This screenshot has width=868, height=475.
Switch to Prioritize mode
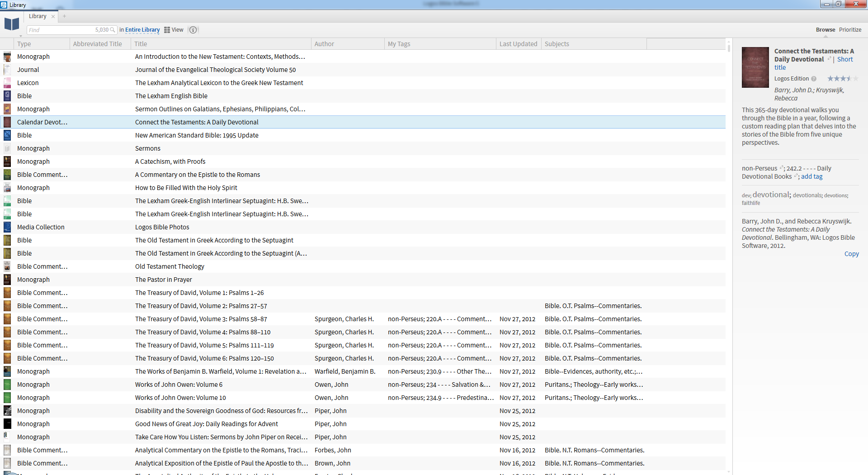850,30
